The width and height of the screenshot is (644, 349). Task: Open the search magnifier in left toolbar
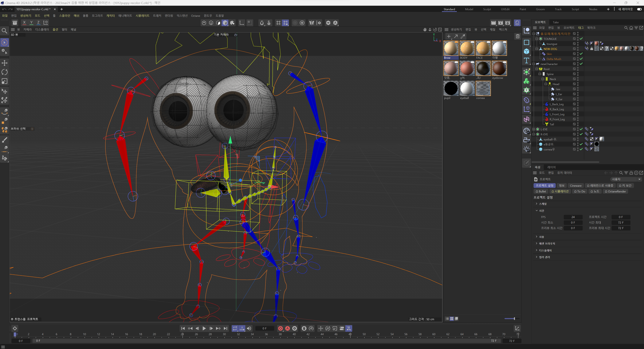pos(5,31)
